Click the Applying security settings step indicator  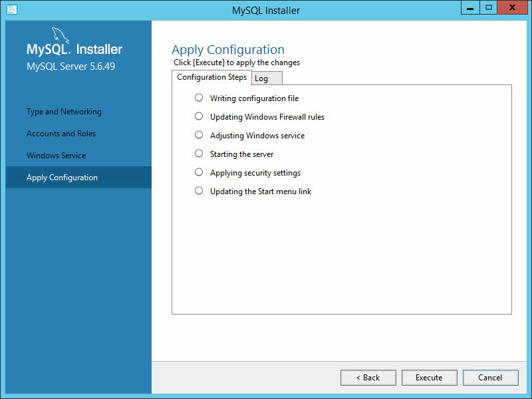point(199,172)
